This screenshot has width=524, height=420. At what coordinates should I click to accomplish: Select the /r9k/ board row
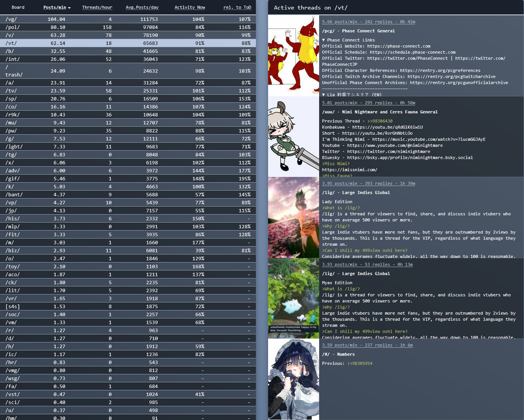pyautogui.click(x=128, y=115)
